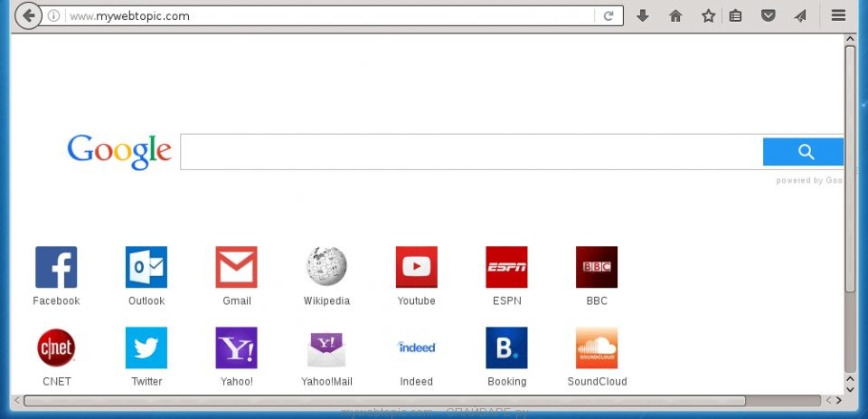Open the Gmail shortcut icon

point(236,267)
